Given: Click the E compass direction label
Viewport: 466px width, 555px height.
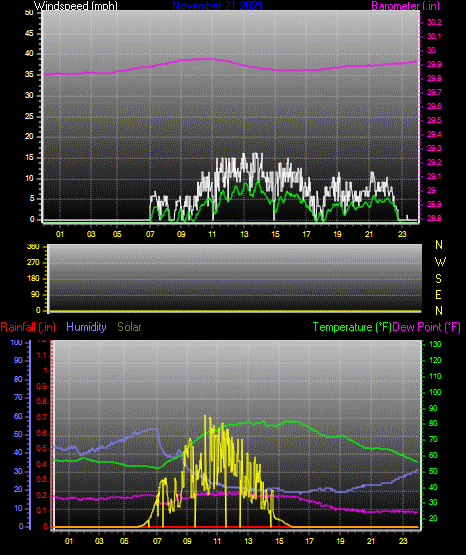Looking at the screenshot, I should pos(438,294).
